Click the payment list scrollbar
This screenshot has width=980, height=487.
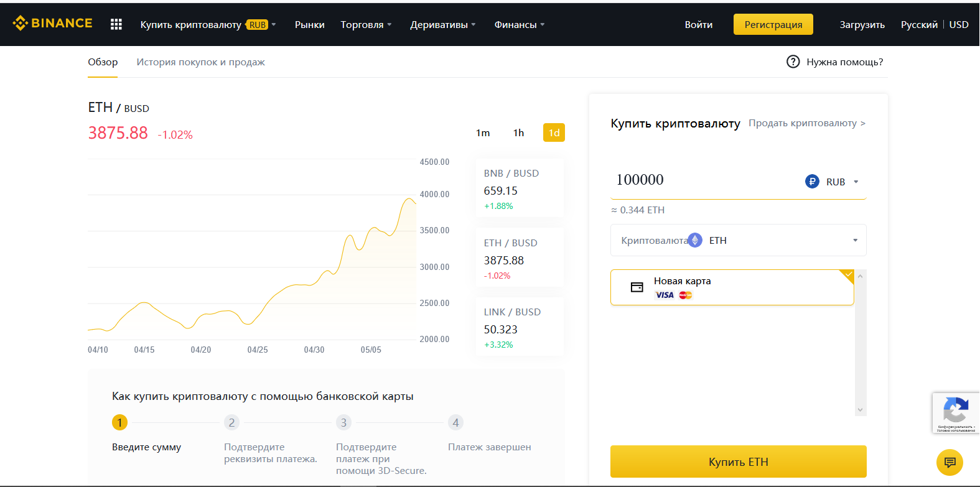[861, 343]
